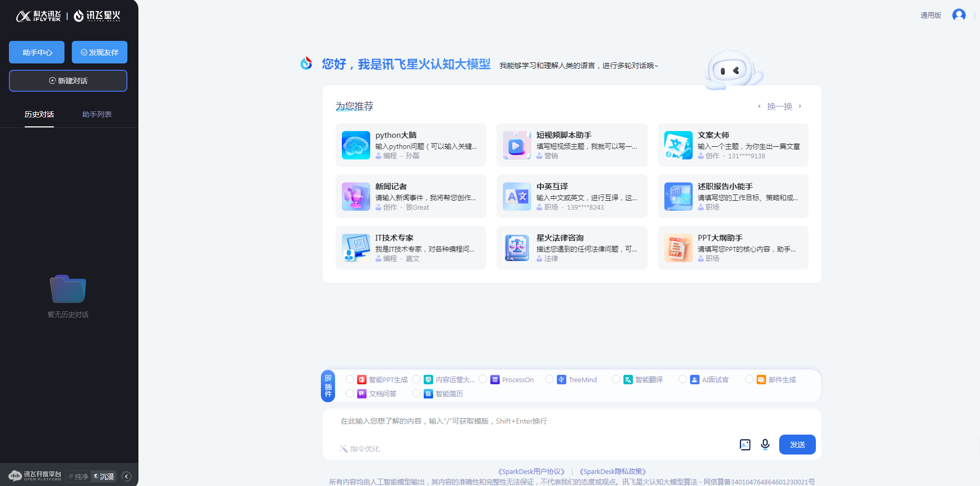Image resolution: width=980 pixels, height=486 pixels.
Task: Click the message input text field
Action: 572,422
